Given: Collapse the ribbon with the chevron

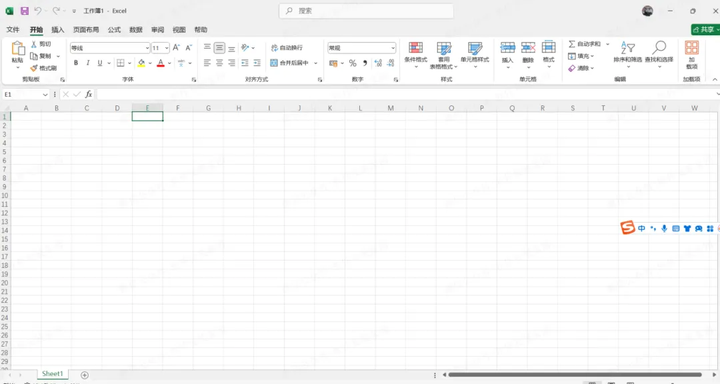Looking at the screenshot, I should click(x=715, y=79).
